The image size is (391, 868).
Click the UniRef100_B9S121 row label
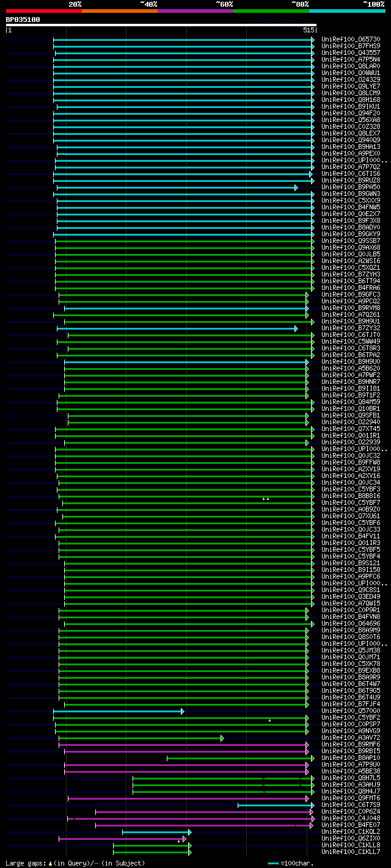point(351,563)
